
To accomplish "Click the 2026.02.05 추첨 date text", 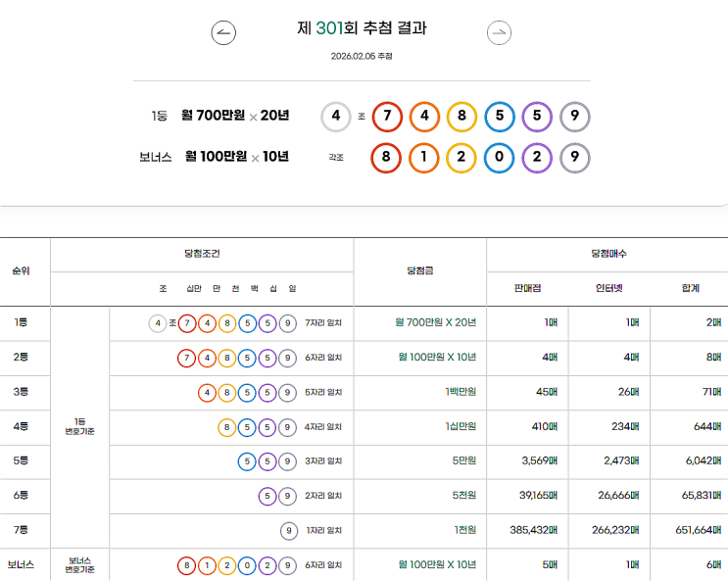I will click(362, 56).
